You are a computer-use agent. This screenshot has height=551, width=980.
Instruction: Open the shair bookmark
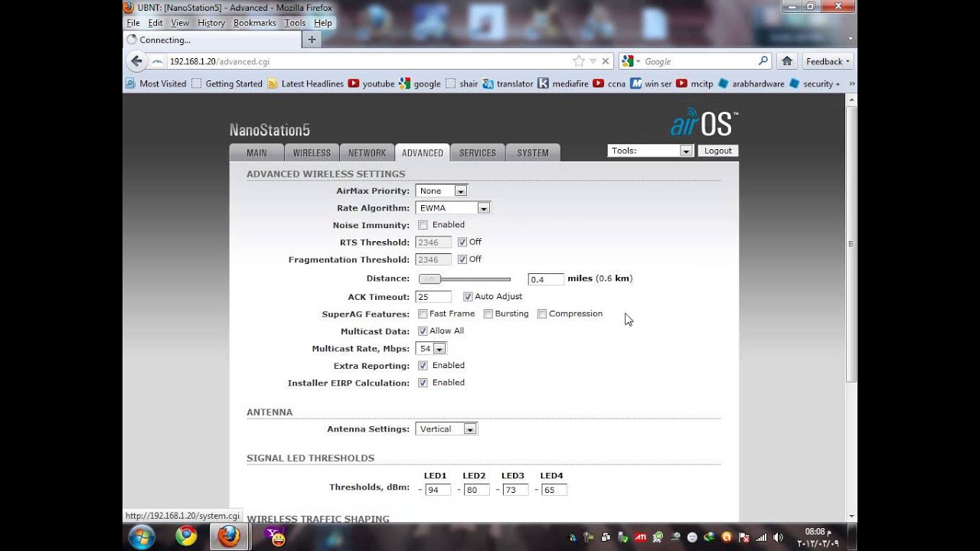[x=462, y=83]
